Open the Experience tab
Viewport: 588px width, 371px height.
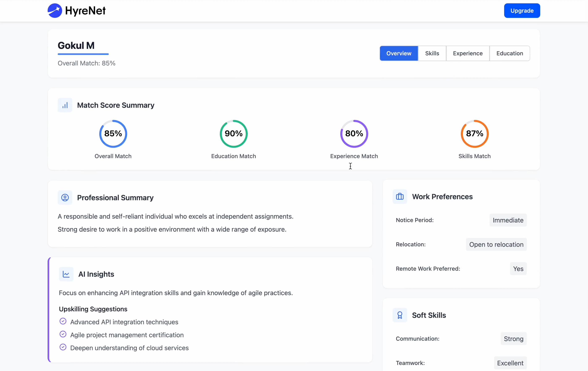click(x=468, y=53)
